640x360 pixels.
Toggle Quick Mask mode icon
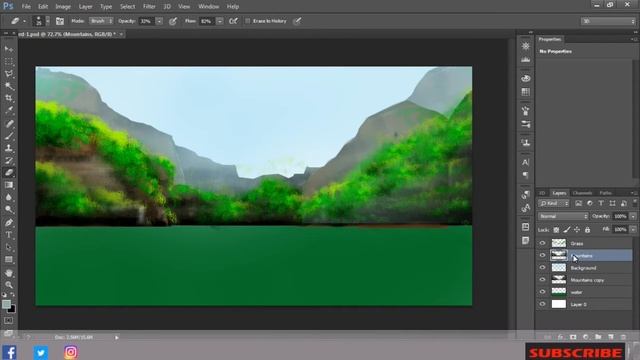(8, 321)
